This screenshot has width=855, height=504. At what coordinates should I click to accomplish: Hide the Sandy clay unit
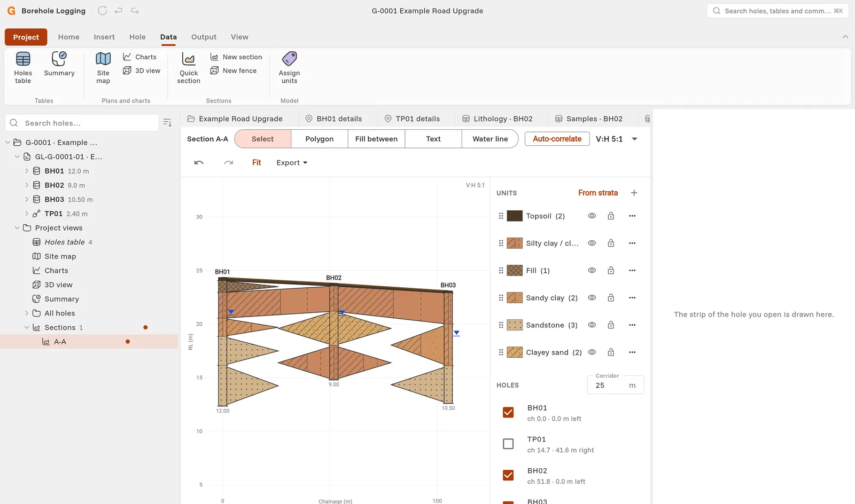[592, 298]
